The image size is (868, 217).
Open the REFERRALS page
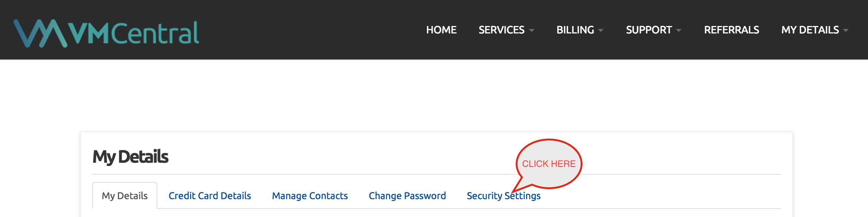coord(731,30)
